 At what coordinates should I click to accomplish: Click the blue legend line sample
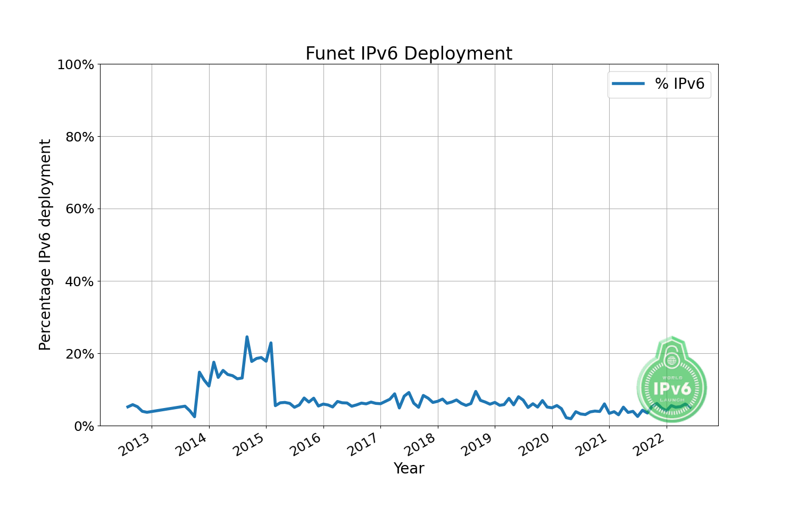pos(628,84)
